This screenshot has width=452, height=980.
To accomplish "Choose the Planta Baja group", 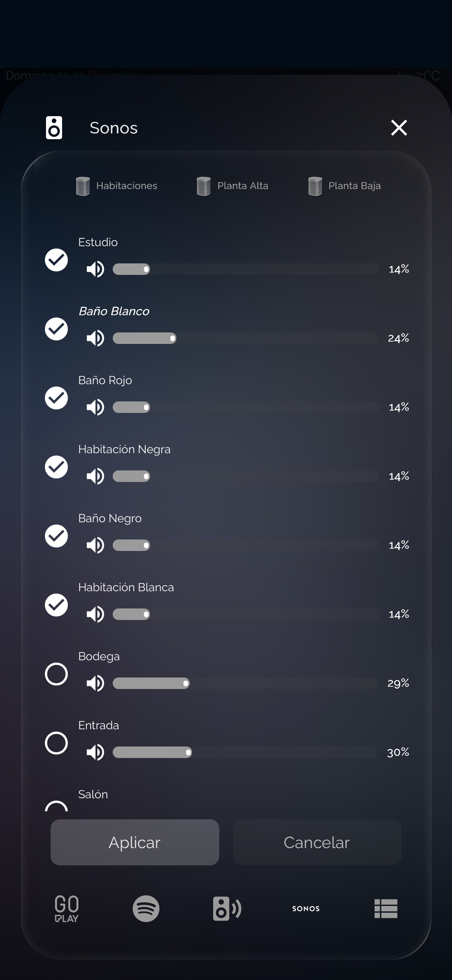I will coord(344,186).
